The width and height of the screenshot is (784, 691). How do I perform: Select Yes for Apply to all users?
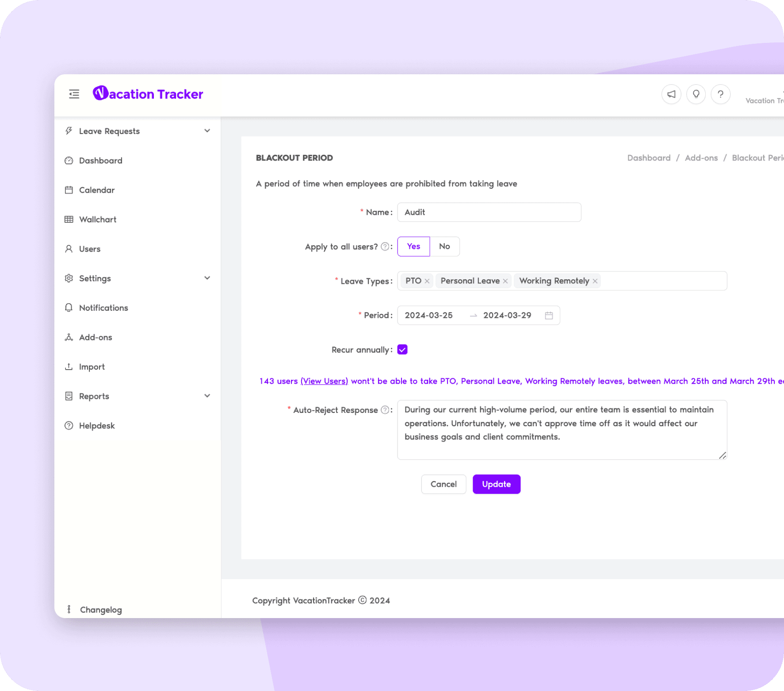click(413, 246)
